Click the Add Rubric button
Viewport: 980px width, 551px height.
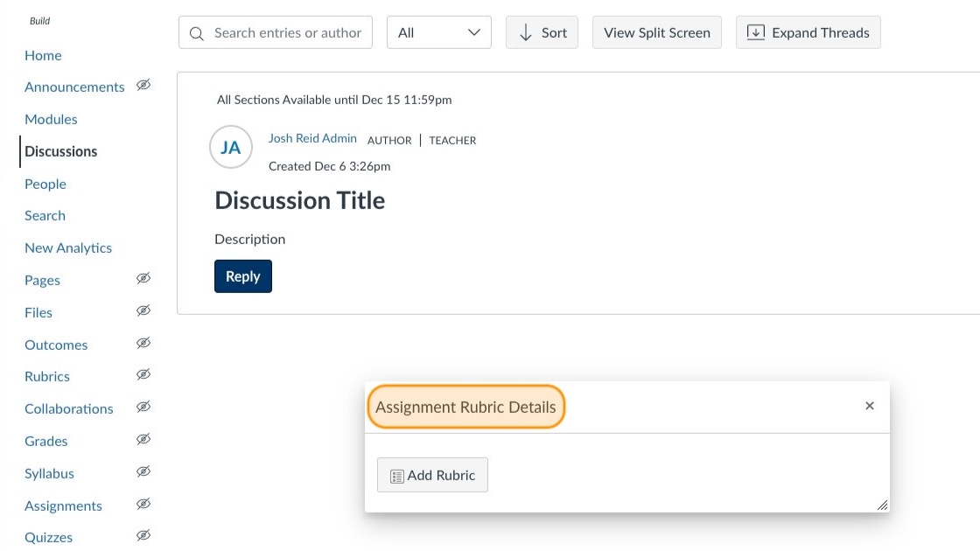pos(432,475)
